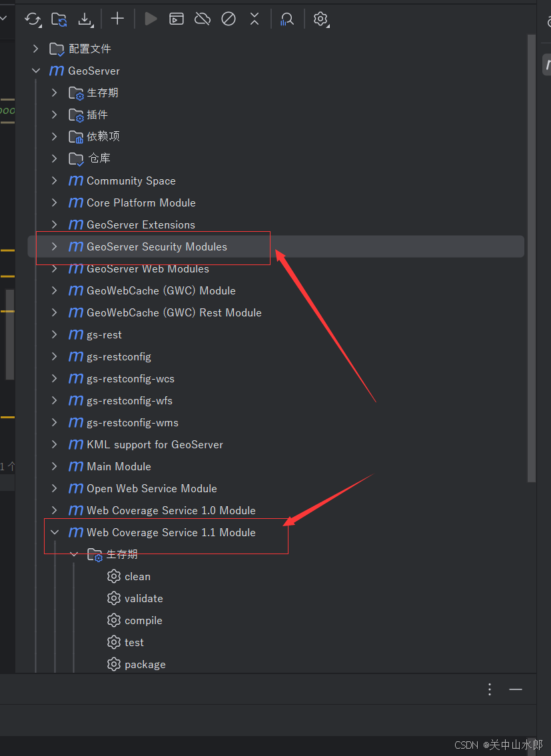Collapse all nodes using the collapse icon
The image size is (551, 756).
254,19
